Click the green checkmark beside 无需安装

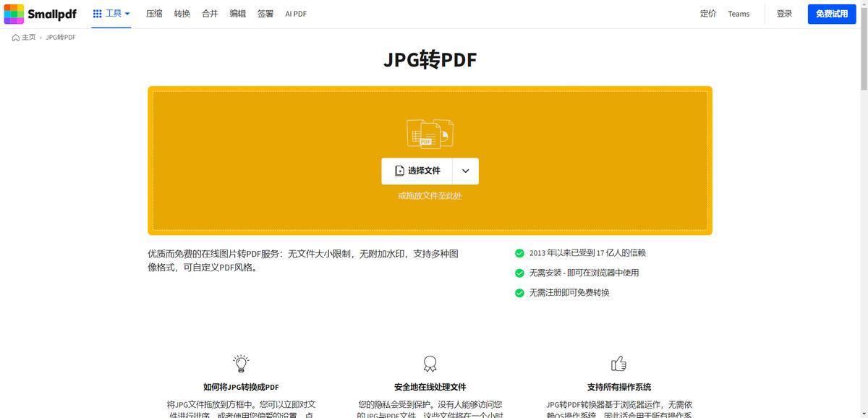click(519, 273)
